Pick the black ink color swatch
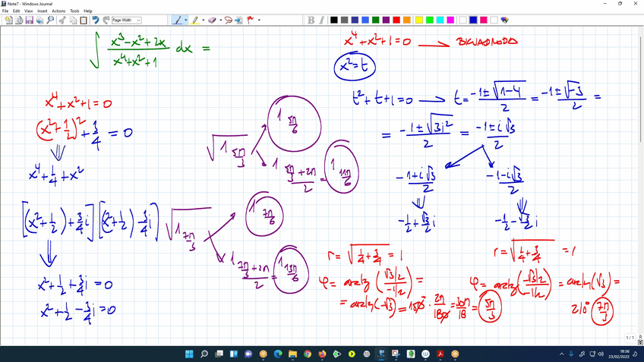644x362 pixels. 334,20
